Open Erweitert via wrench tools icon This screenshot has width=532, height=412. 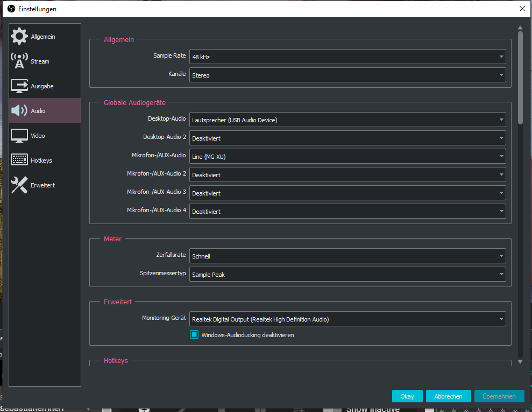pos(19,185)
